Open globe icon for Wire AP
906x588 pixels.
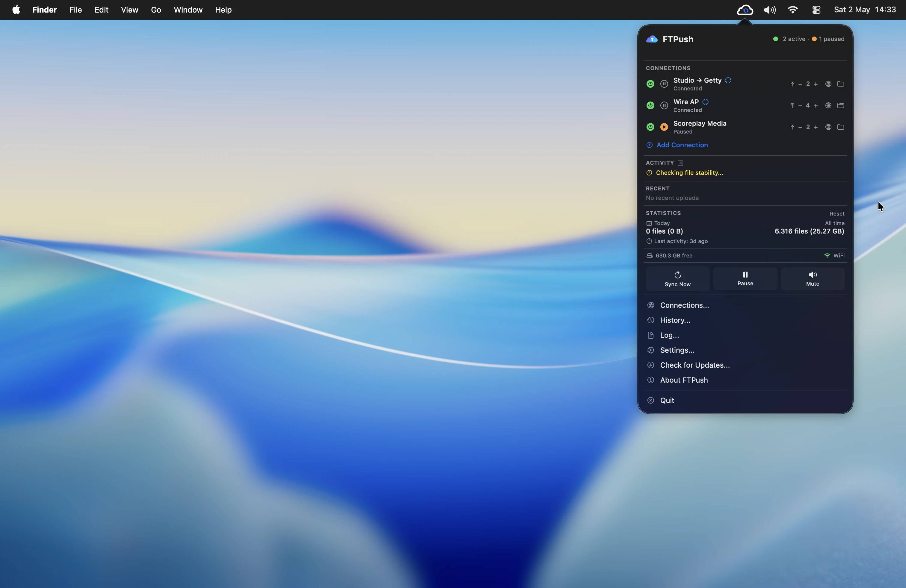pyautogui.click(x=828, y=106)
